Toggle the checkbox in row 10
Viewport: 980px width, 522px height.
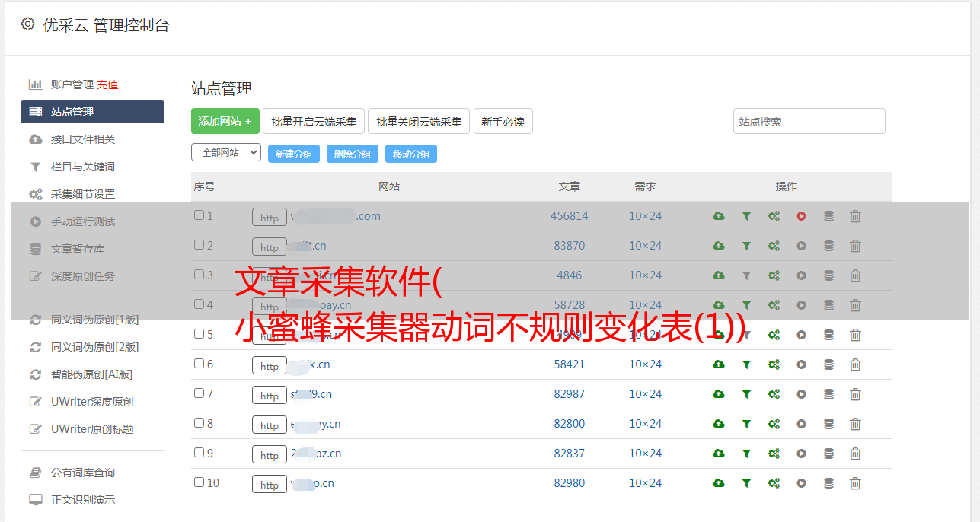199,482
